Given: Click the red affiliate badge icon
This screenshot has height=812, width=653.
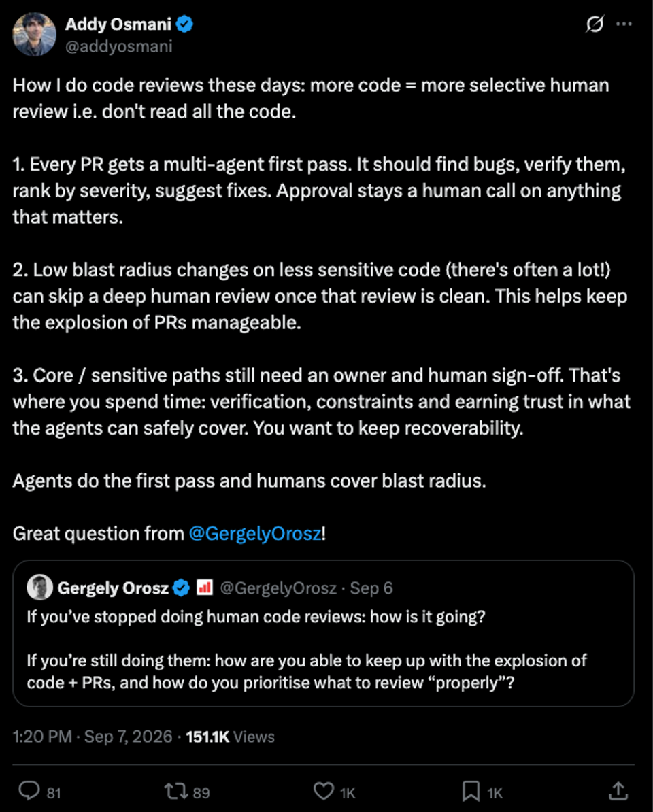Looking at the screenshot, I should click(205, 588).
